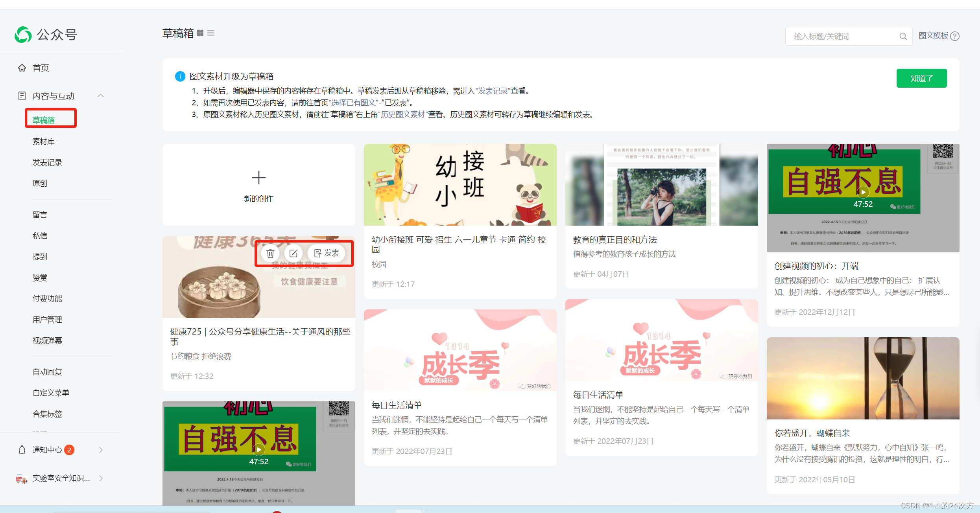Open 素材库 in sidebar
Screen dimensions: 980x513
pyautogui.click(x=43, y=142)
